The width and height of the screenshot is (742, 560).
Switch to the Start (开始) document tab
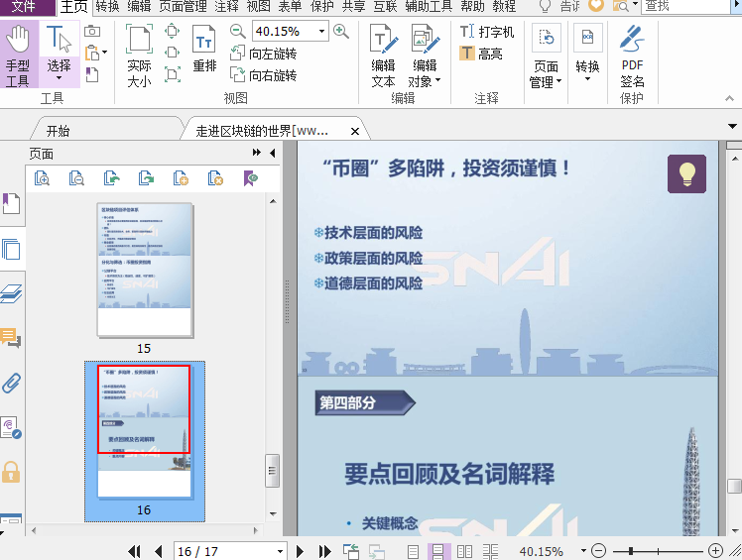click(58, 131)
